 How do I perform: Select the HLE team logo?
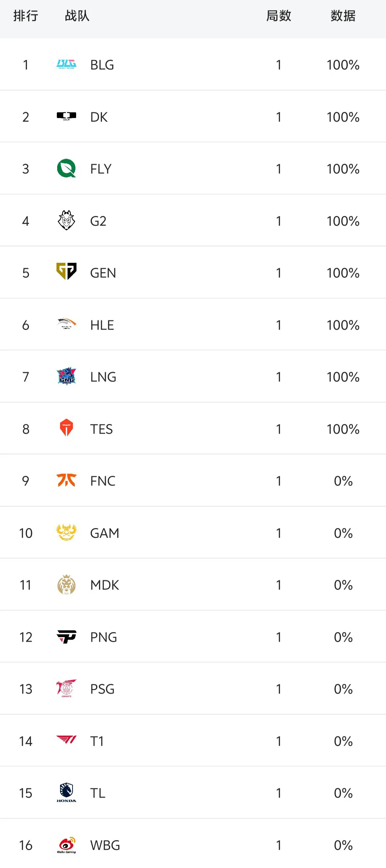click(66, 324)
